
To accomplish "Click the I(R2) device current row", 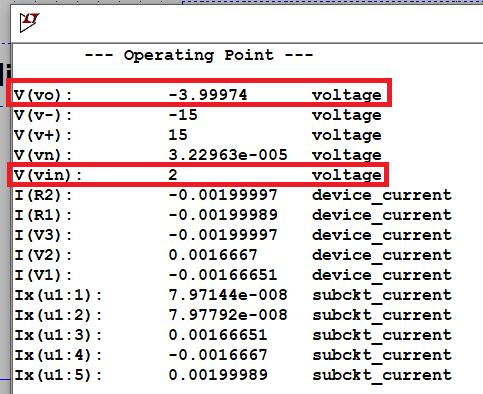I will point(233,195).
